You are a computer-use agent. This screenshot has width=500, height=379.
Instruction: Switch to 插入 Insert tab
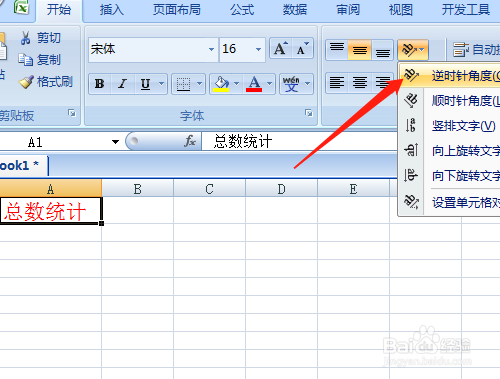coord(111,10)
